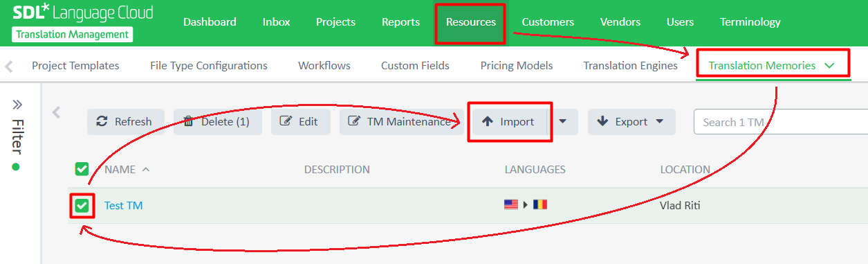This screenshot has width=868, height=264.
Task: Open the Users section
Action: click(x=680, y=22)
